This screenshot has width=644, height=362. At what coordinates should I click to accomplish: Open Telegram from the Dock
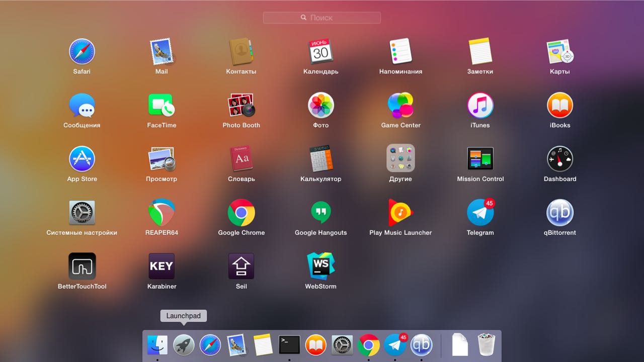pyautogui.click(x=395, y=345)
